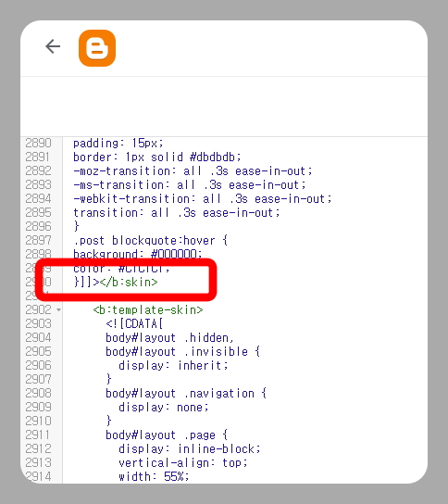448x504 pixels.
Task: Select 'body#layout .navigation {' line
Action: tap(186, 394)
